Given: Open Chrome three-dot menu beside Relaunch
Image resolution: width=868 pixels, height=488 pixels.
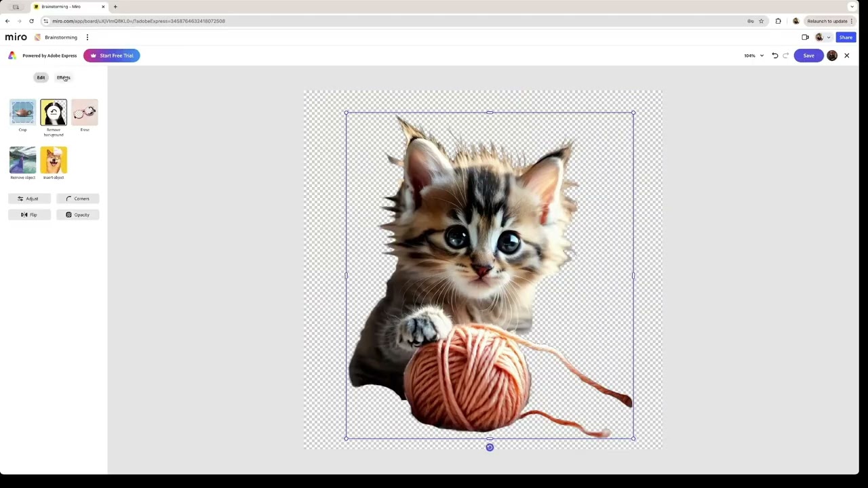Looking at the screenshot, I should click(x=852, y=21).
